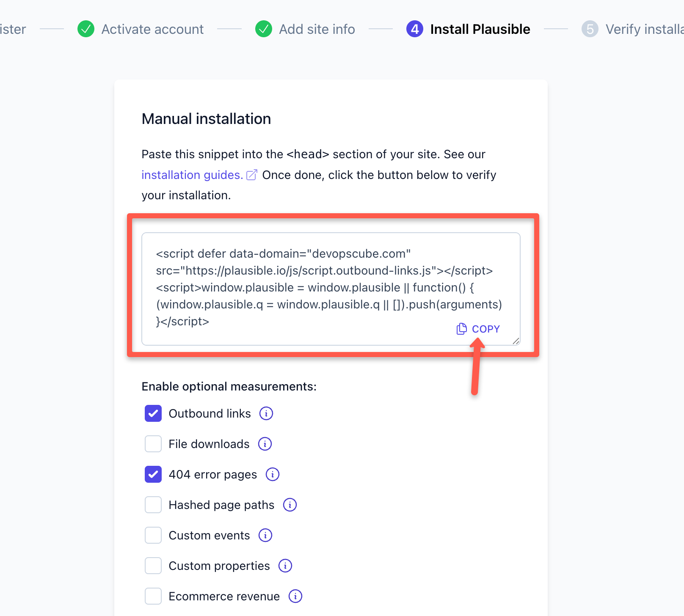Click the COPY button
This screenshot has width=684, height=616.
click(485, 329)
